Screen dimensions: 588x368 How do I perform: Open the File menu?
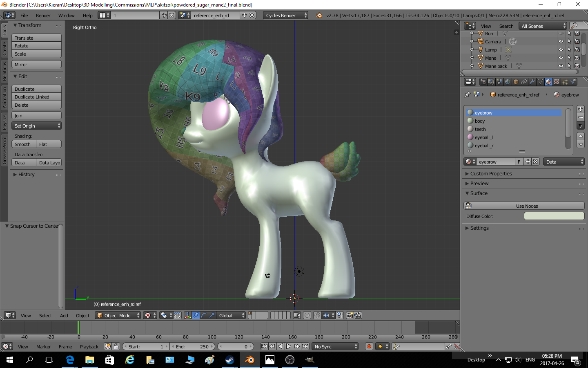tap(24, 15)
